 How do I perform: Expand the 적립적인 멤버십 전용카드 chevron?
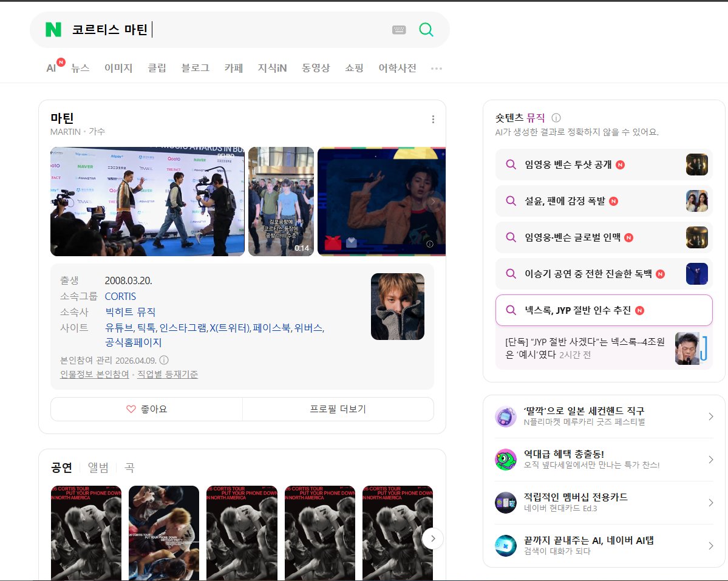point(711,503)
